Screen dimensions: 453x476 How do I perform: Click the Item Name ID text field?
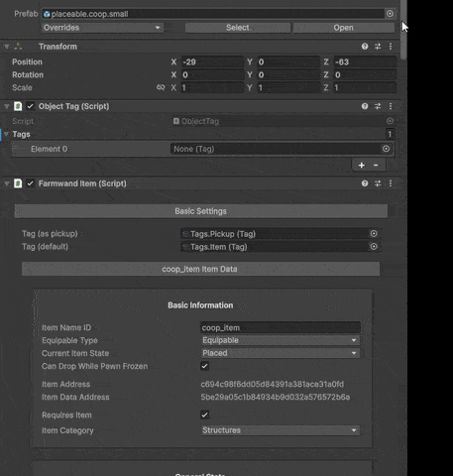pyautogui.click(x=281, y=327)
